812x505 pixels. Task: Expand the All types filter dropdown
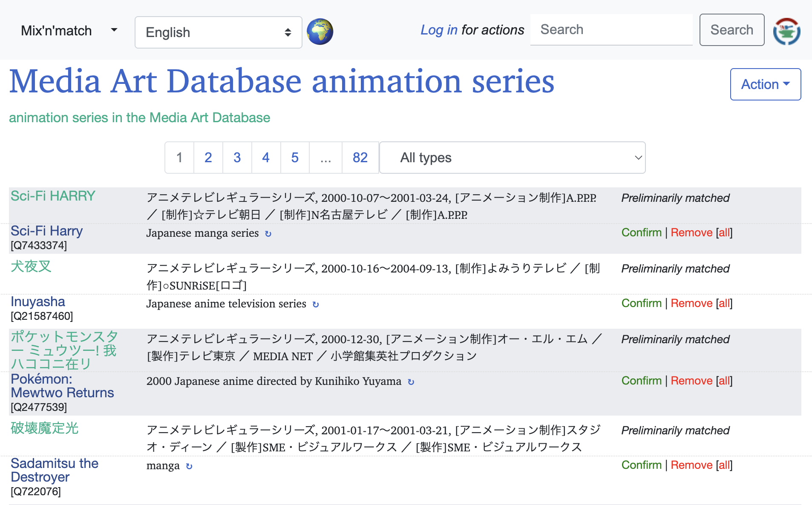pos(512,158)
